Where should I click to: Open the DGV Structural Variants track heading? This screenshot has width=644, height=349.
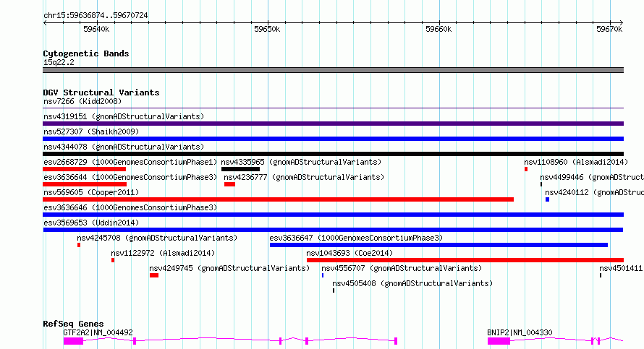pyautogui.click(x=101, y=92)
